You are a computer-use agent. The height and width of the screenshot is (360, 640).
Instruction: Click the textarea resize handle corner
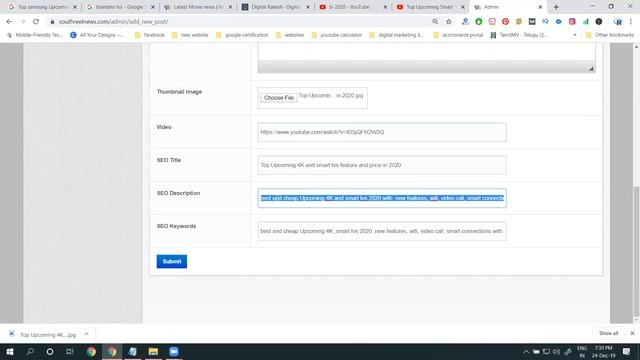tap(591, 69)
